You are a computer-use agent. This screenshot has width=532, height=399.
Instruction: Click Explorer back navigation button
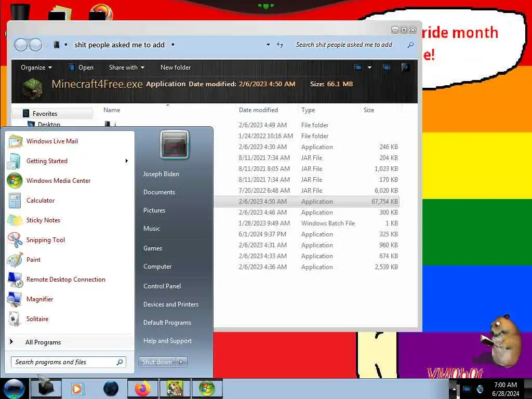click(x=21, y=45)
